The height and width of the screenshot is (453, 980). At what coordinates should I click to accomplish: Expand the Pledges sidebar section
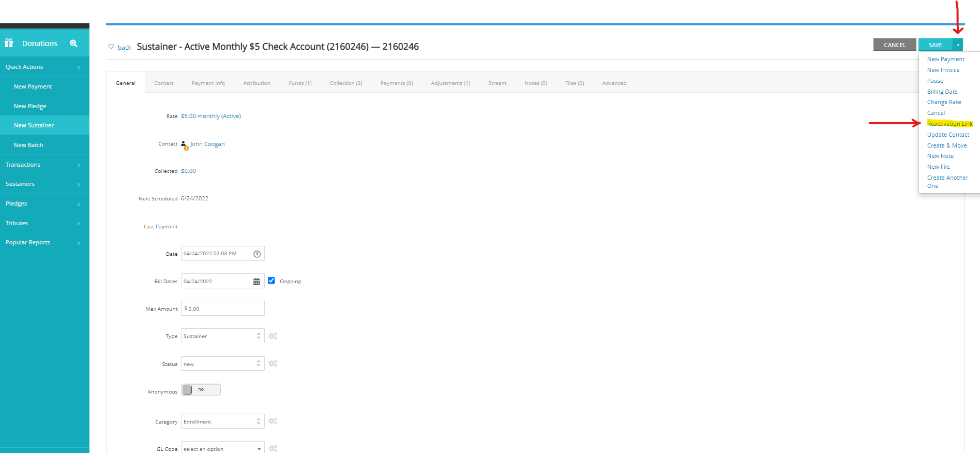44,203
